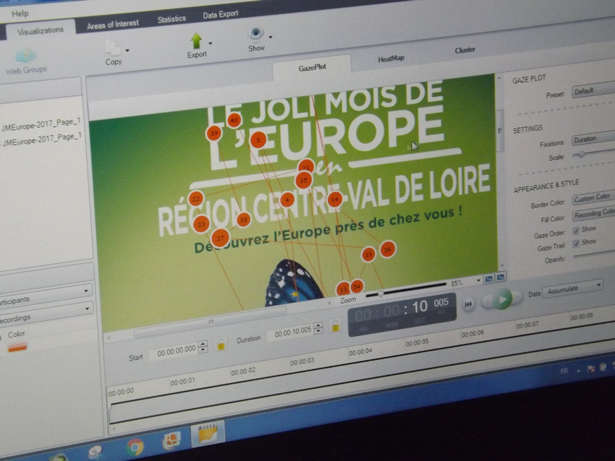Toggle the Gaze Trail Show checkbox
Image resolution: width=615 pixels, height=461 pixels.
pyautogui.click(x=576, y=244)
